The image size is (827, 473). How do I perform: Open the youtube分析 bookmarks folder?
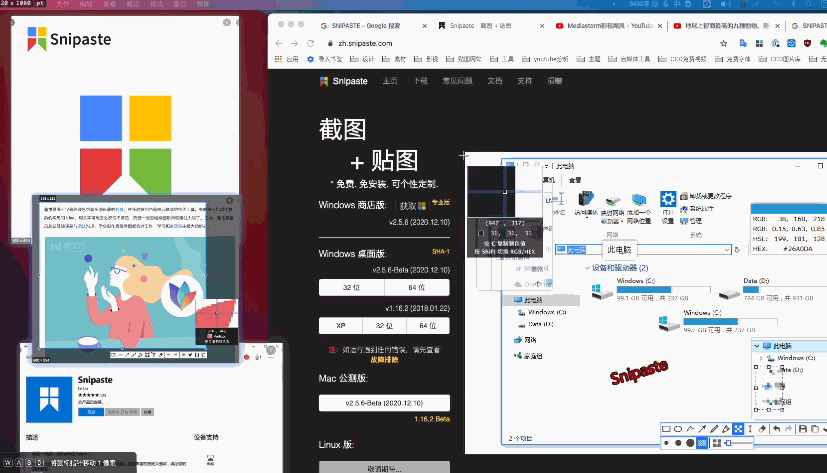[x=545, y=59]
